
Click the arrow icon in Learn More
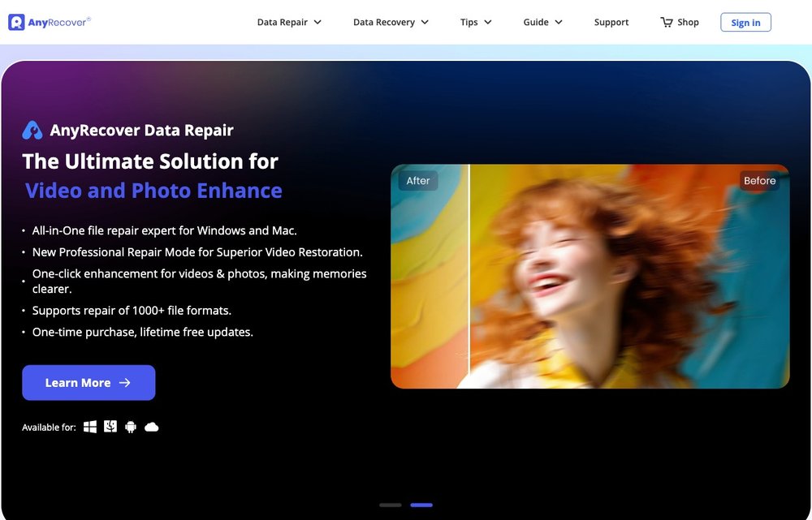point(125,382)
